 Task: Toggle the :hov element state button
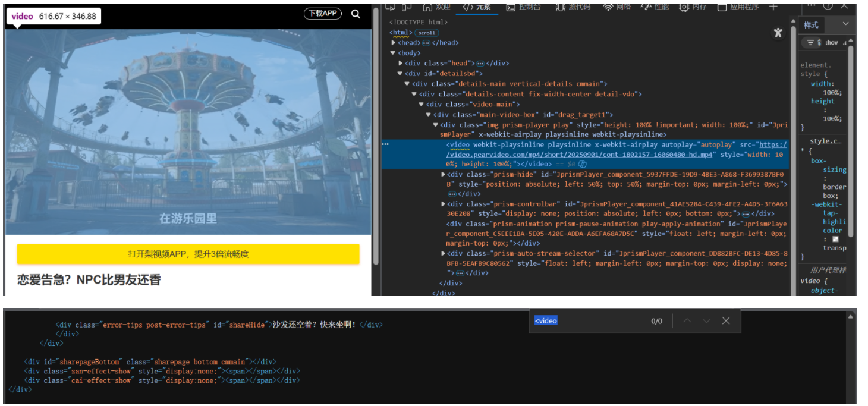pos(831,42)
